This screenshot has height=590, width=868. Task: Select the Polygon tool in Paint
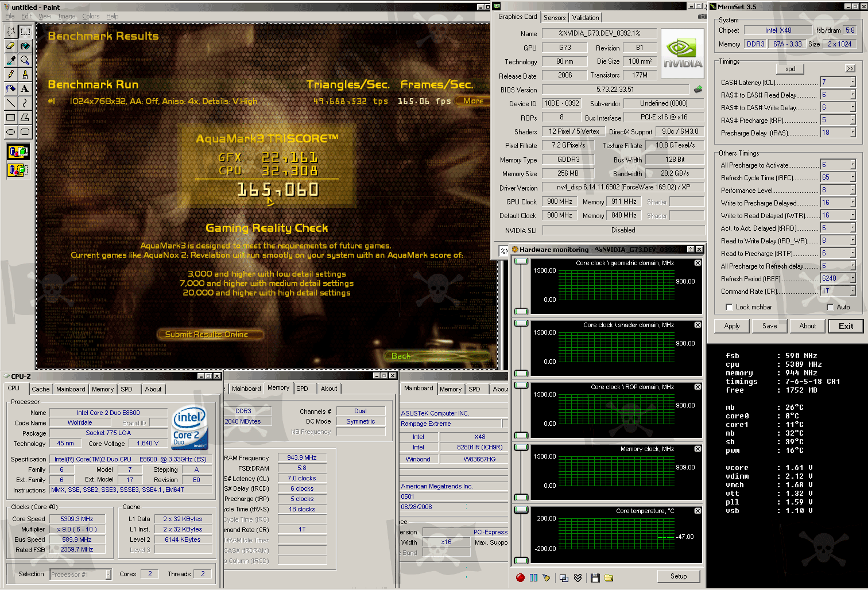(x=25, y=118)
